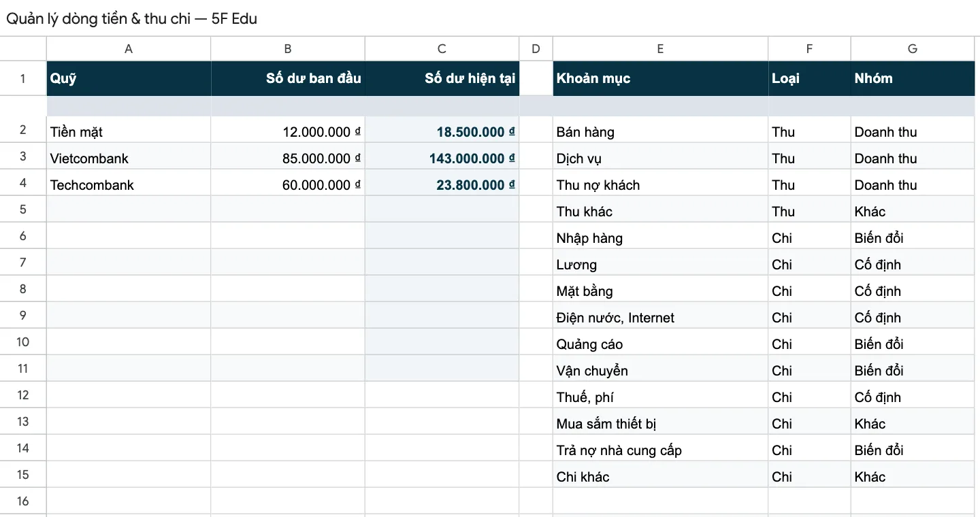
Task: Select column A header
Action: [x=129, y=48]
